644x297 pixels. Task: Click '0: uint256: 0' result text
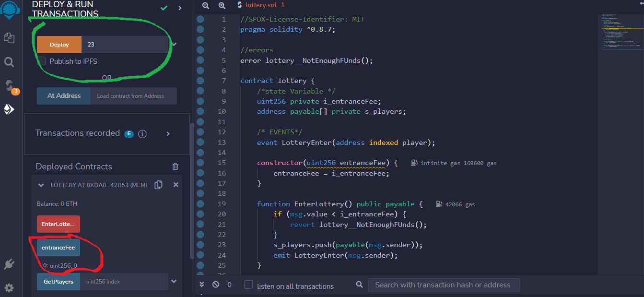pyautogui.click(x=60, y=265)
